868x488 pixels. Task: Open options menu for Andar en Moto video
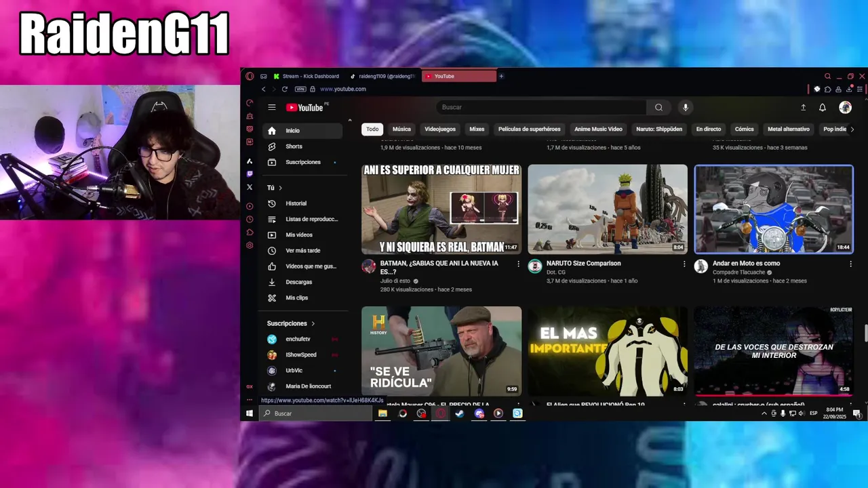(850, 264)
